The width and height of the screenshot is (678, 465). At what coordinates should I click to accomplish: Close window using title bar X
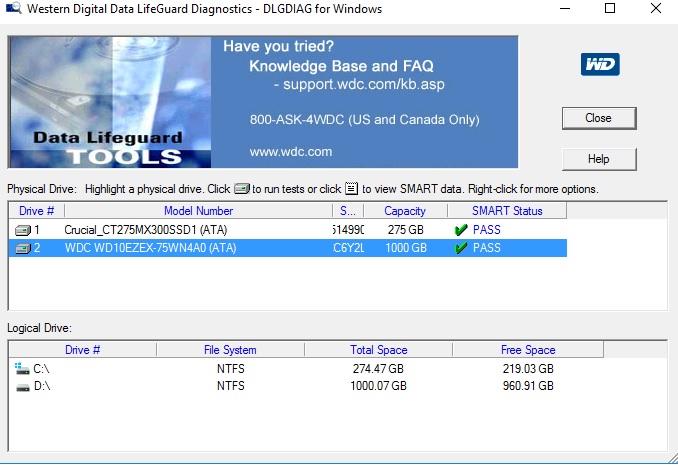[656, 8]
